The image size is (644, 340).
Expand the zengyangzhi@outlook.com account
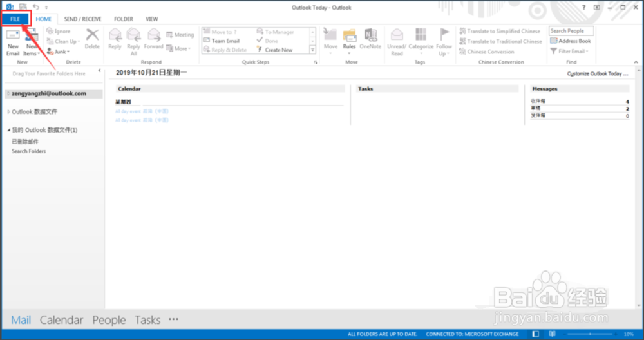[8, 93]
